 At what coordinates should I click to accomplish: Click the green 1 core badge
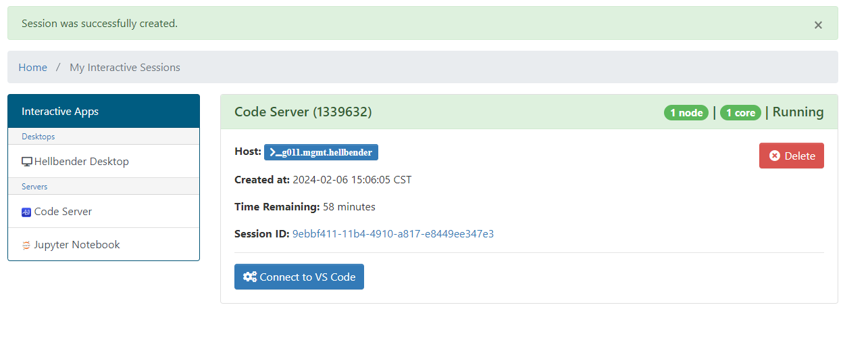740,113
